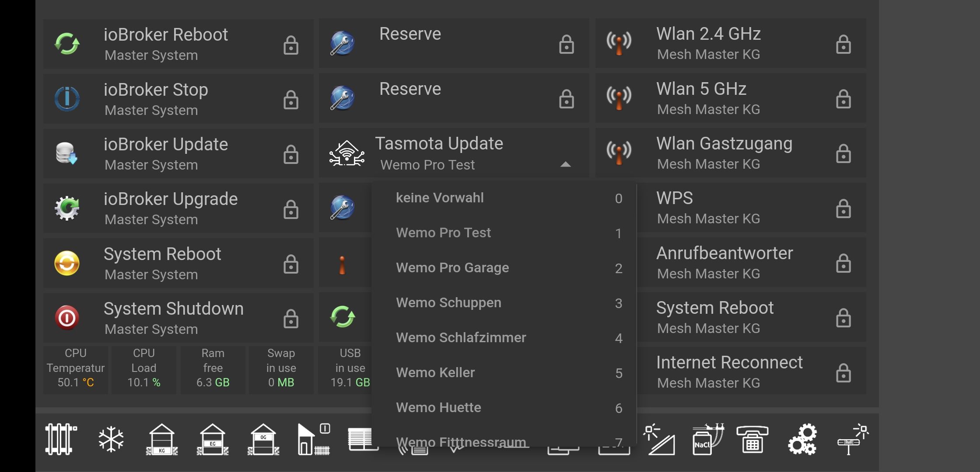Unlock the Wlan 5 GHz switch
The height and width of the screenshot is (472, 980).
843,99
